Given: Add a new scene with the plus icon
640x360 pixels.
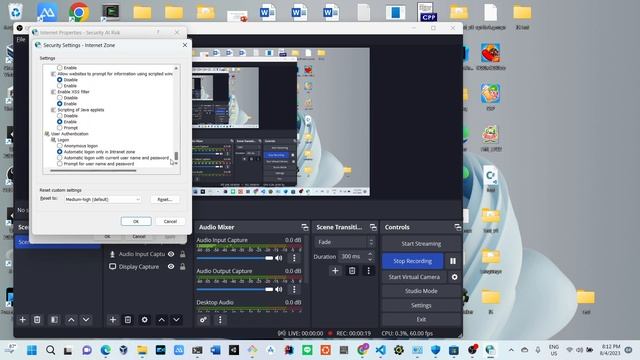Looking at the screenshot, I should tap(22, 320).
